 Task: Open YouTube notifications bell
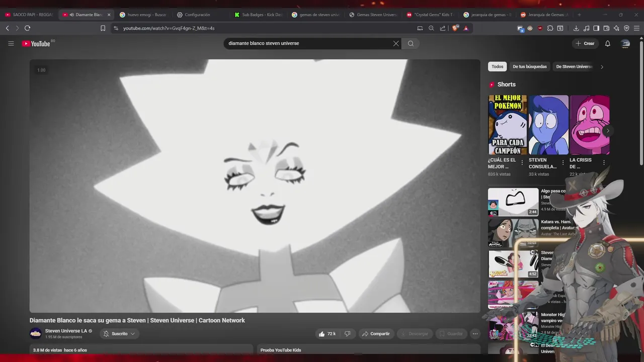click(x=607, y=44)
